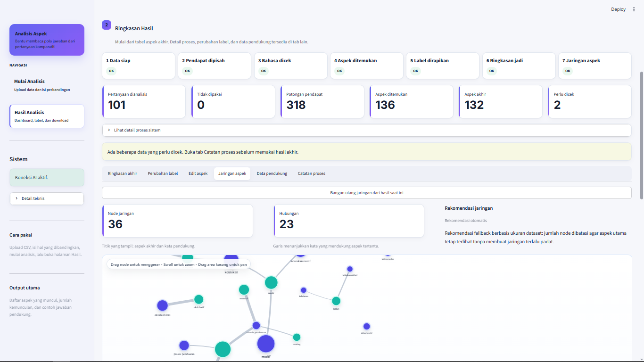Click the page's vertical scrollbar
This screenshot has width=644, height=362.
tap(642, 135)
